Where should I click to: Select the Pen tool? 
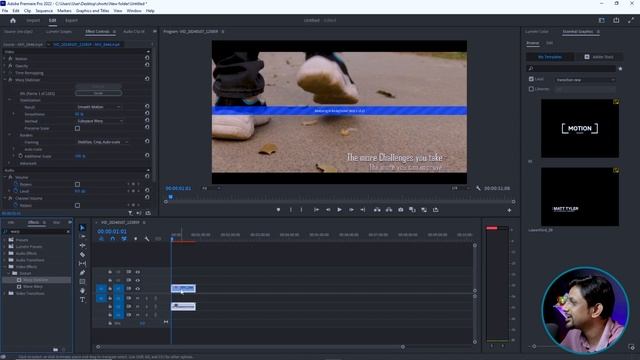point(82,272)
